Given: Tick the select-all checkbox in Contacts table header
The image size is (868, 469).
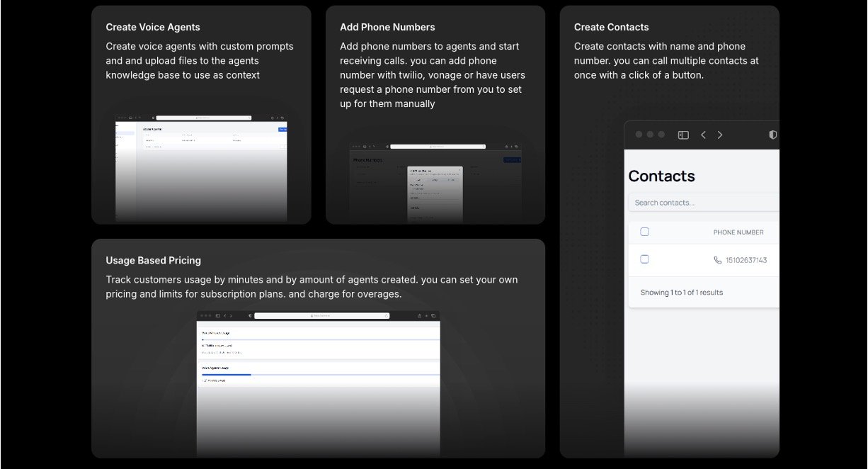Looking at the screenshot, I should pyautogui.click(x=644, y=232).
